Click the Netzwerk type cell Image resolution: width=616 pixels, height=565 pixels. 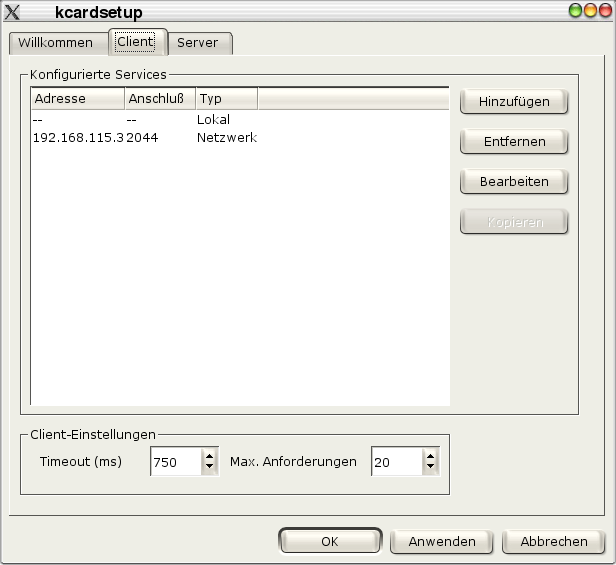click(x=227, y=138)
